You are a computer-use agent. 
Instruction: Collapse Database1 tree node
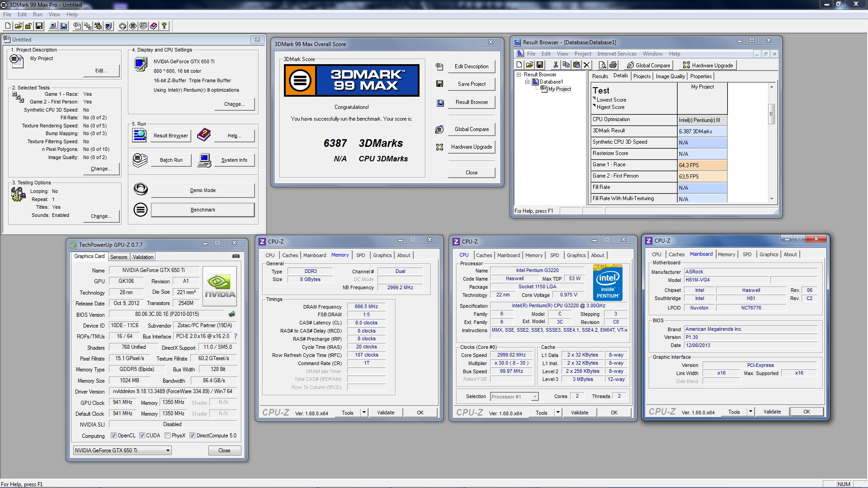[x=527, y=82]
